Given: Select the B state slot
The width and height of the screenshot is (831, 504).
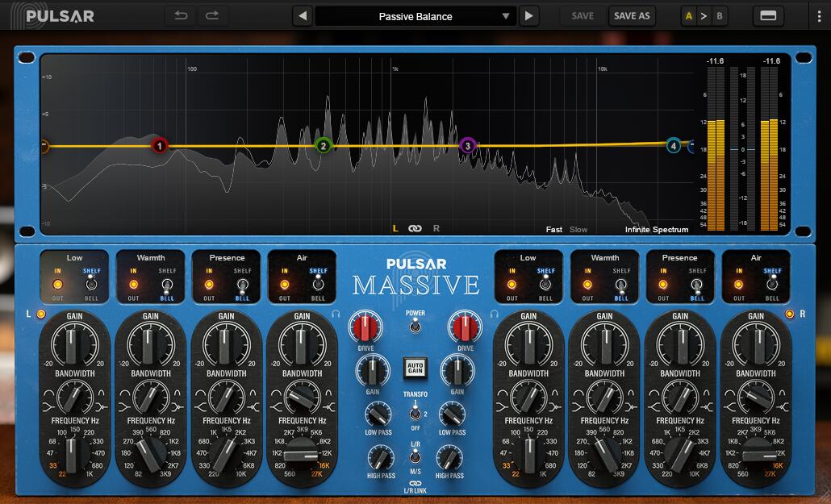Looking at the screenshot, I should (x=719, y=16).
